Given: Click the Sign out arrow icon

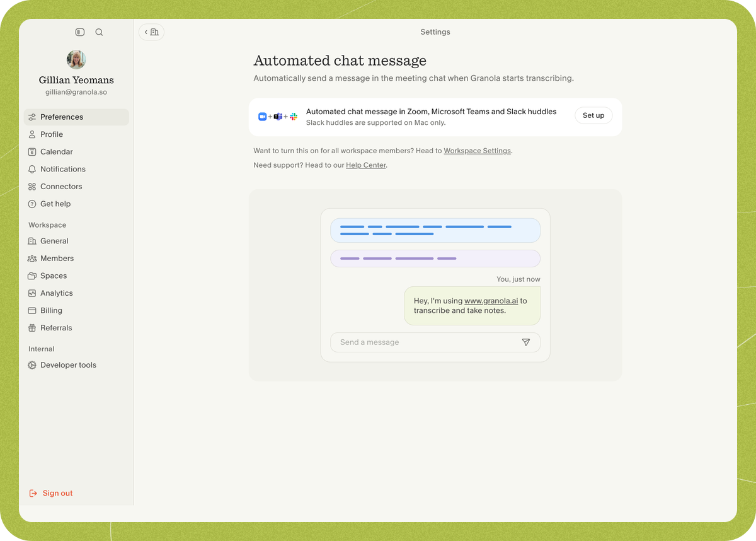Looking at the screenshot, I should coord(33,493).
